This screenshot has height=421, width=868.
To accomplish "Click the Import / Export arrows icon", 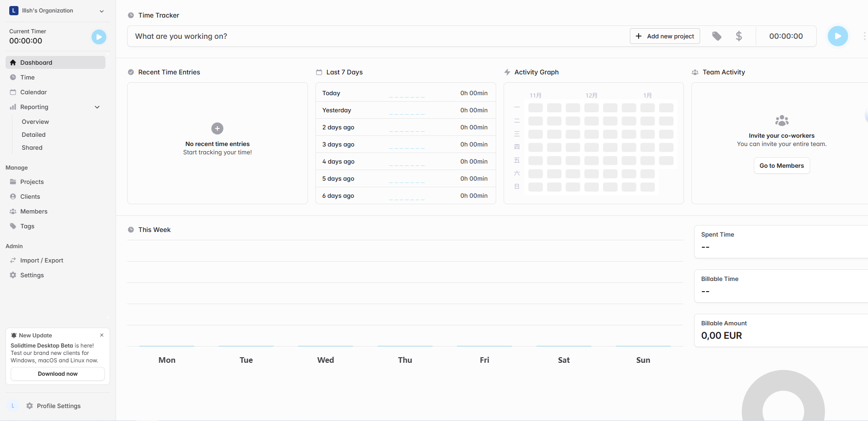I will (x=13, y=260).
